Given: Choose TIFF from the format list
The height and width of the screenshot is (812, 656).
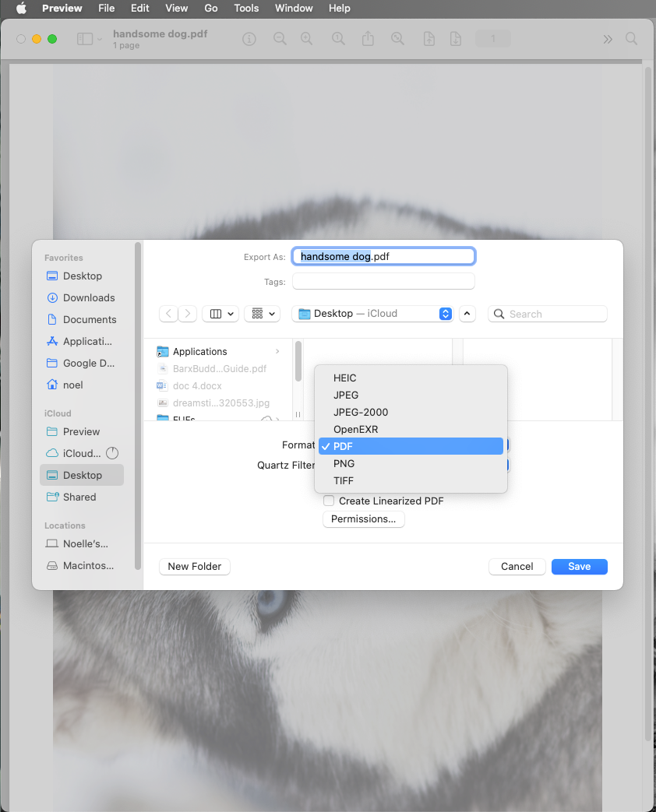Looking at the screenshot, I should tap(344, 480).
